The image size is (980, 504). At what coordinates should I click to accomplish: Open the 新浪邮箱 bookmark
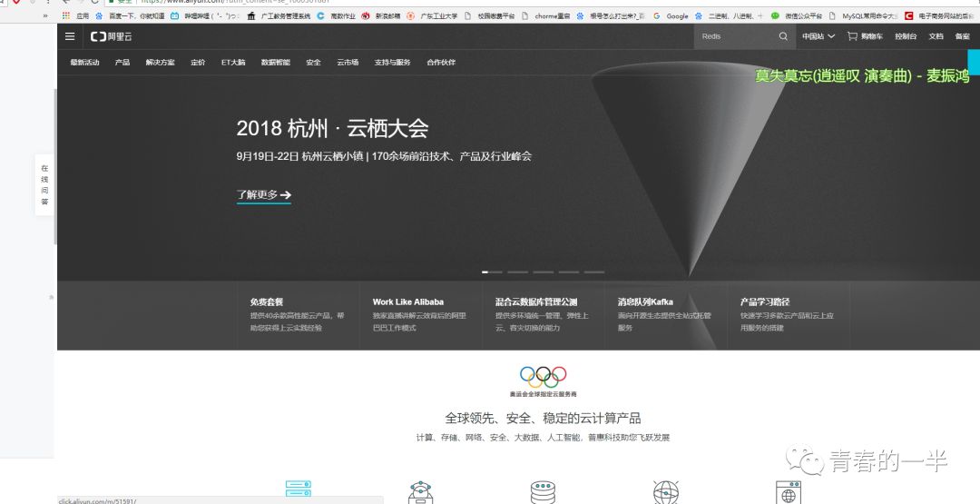click(x=381, y=15)
